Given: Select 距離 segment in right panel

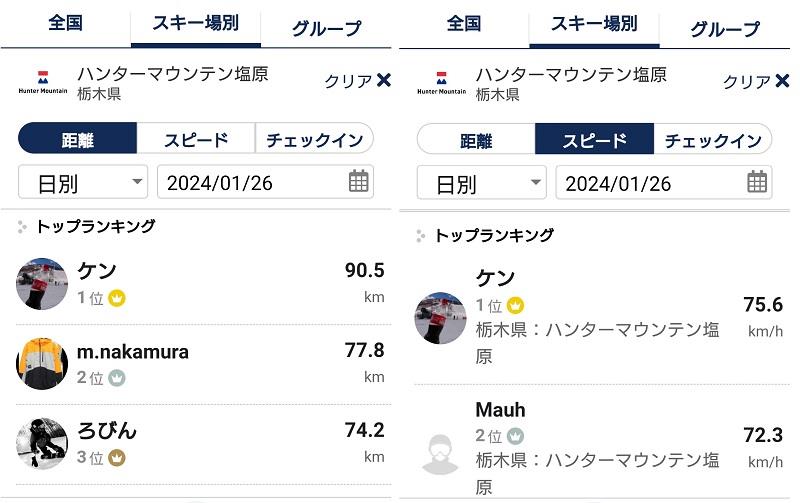Looking at the screenshot, I should [476, 139].
